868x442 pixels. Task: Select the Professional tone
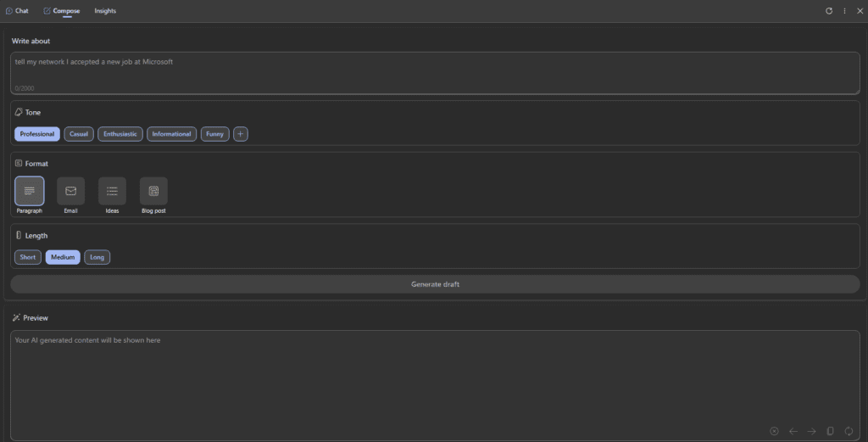tap(37, 134)
